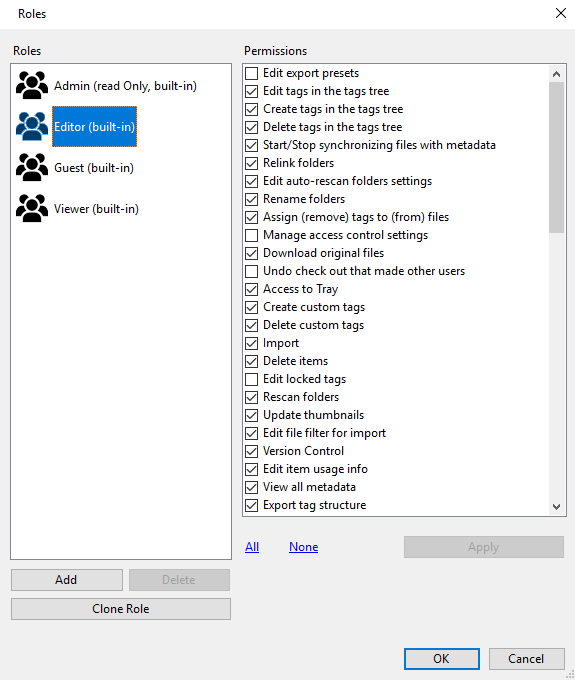Enable the Edit locked tags checkbox

pyautogui.click(x=252, y=379)
